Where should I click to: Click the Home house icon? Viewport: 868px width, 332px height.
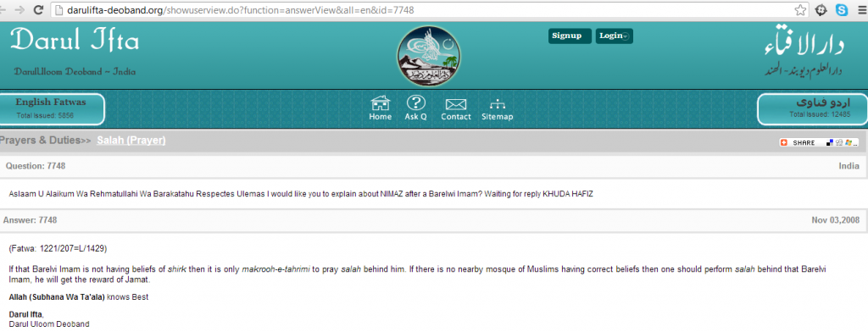coord(381,103)
